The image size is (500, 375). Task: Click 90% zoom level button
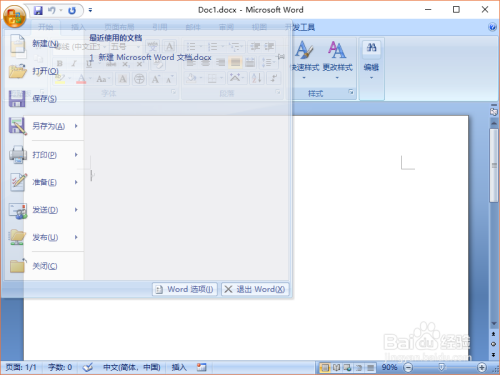tap(389, 367)
